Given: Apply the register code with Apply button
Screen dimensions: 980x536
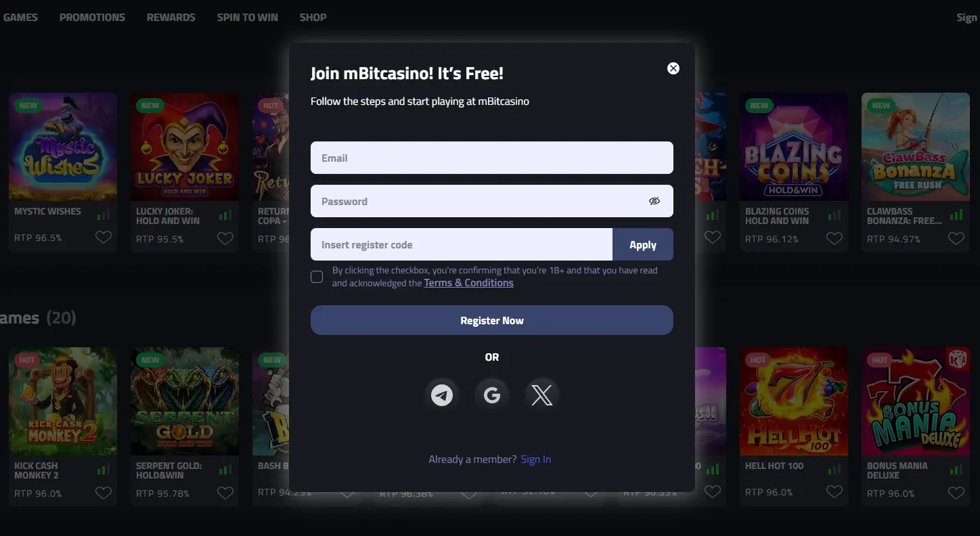Looking at the screenshot, I should [642, 244].
